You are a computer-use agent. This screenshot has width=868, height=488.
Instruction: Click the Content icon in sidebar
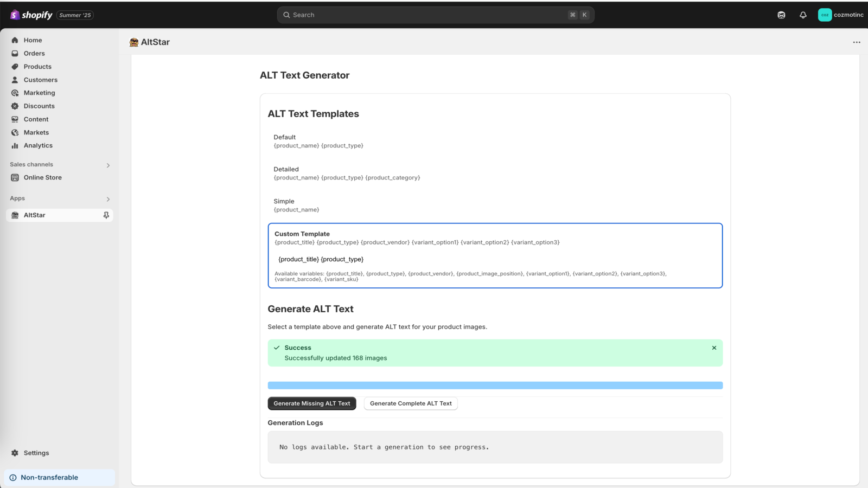click(x=15, y=119)
